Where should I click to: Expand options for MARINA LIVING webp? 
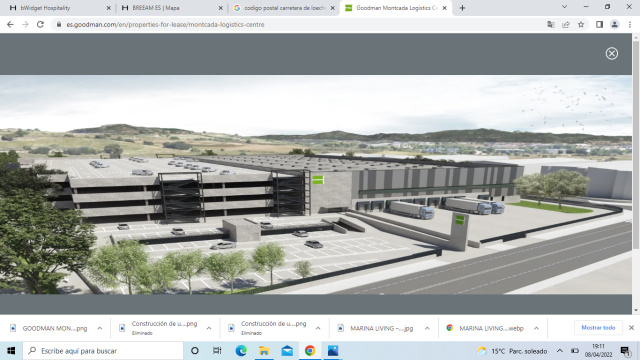coord(536,328)
